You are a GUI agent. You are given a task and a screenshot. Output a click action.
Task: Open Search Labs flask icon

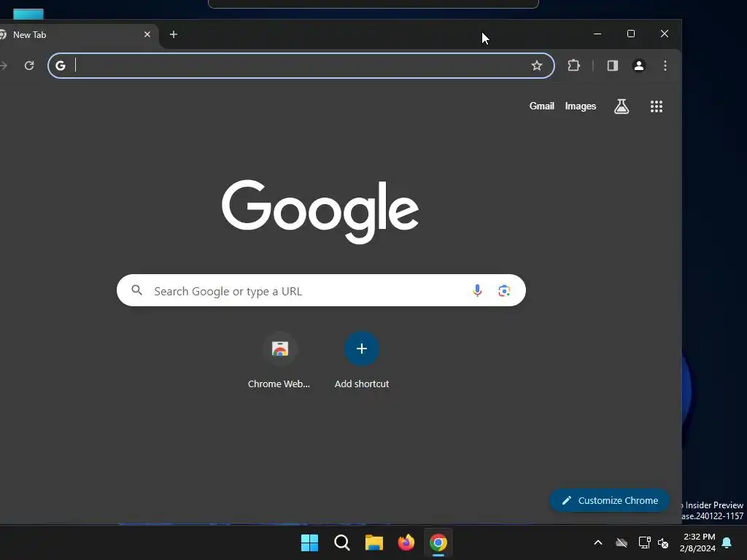[x=622, y=106]
